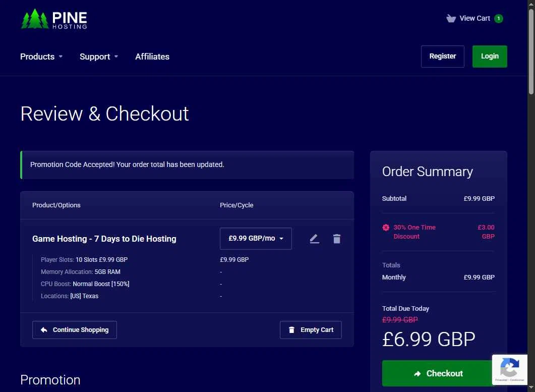Click the Product/Options column header

click(56, 205)
